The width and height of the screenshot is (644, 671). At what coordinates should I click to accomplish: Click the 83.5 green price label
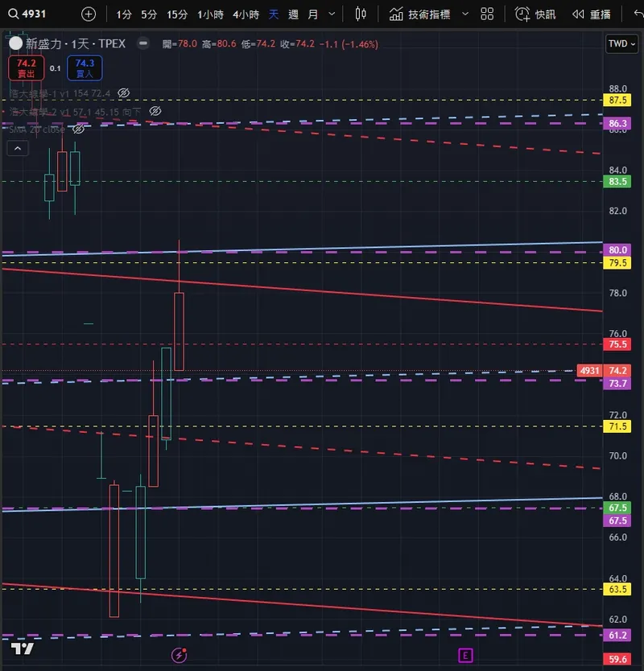click(617, 182)
